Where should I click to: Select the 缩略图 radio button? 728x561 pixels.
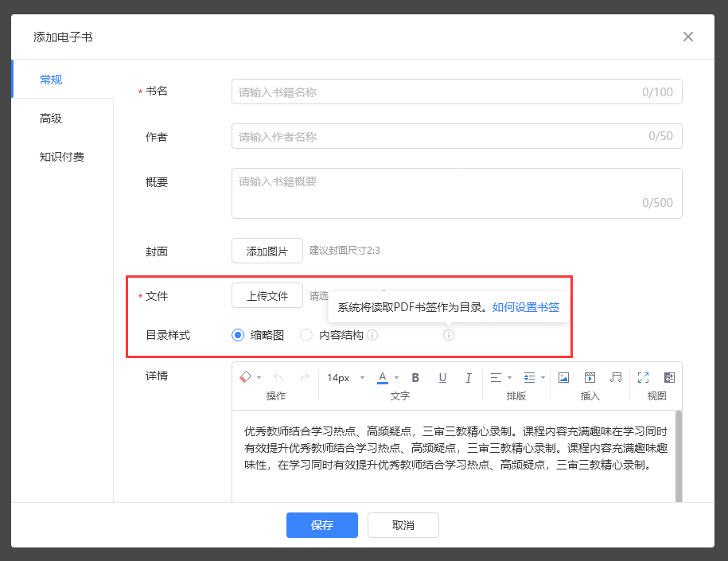(237, 335)
